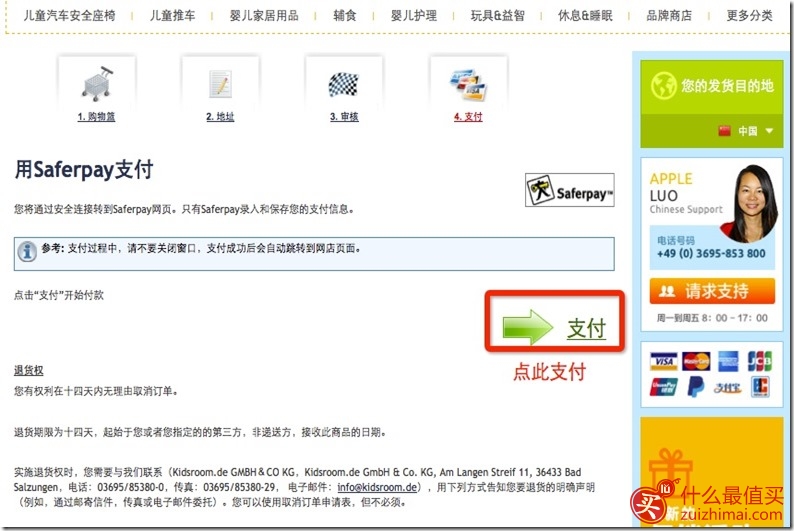Click the VISA card icon

664,361
